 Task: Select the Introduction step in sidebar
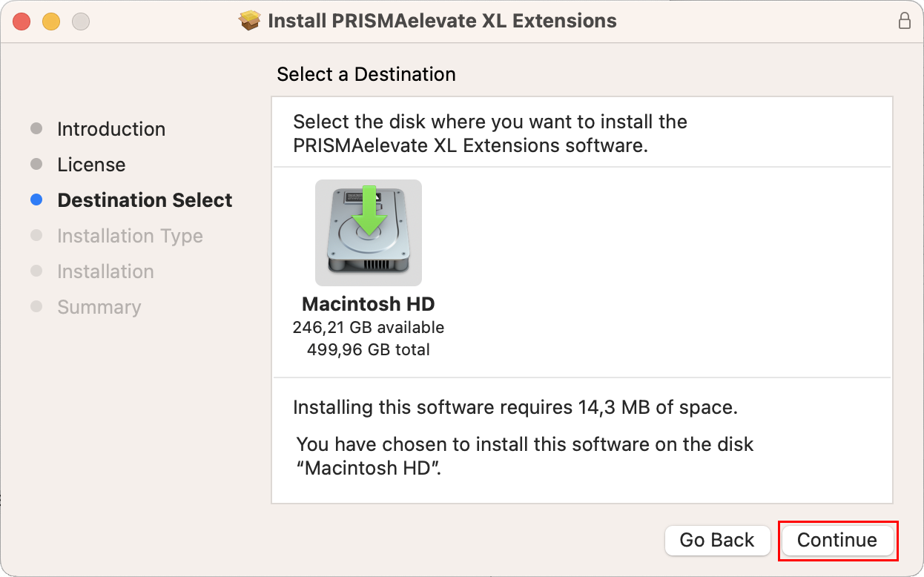coord(111,129)
